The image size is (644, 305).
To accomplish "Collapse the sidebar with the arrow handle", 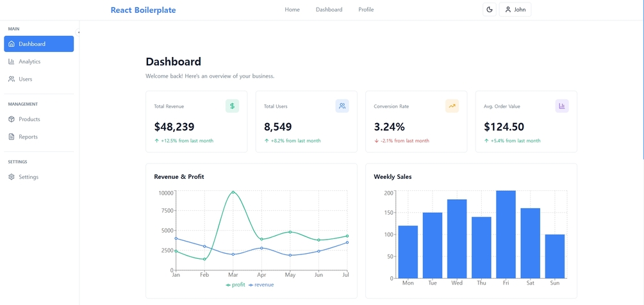I will [78, 32].
